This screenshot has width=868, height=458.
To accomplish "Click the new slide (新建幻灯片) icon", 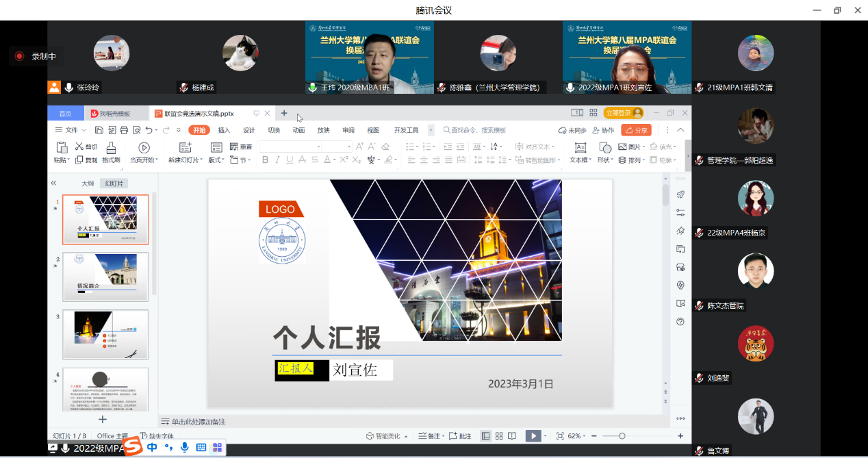I will click(x=185, y=147).
